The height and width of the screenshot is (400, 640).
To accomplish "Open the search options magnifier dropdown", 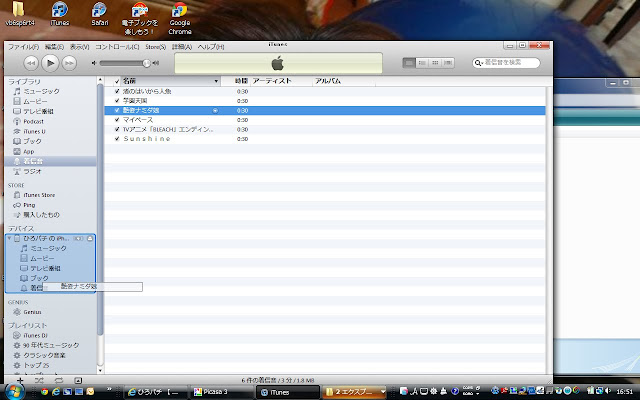I will [x=478, y=63].
